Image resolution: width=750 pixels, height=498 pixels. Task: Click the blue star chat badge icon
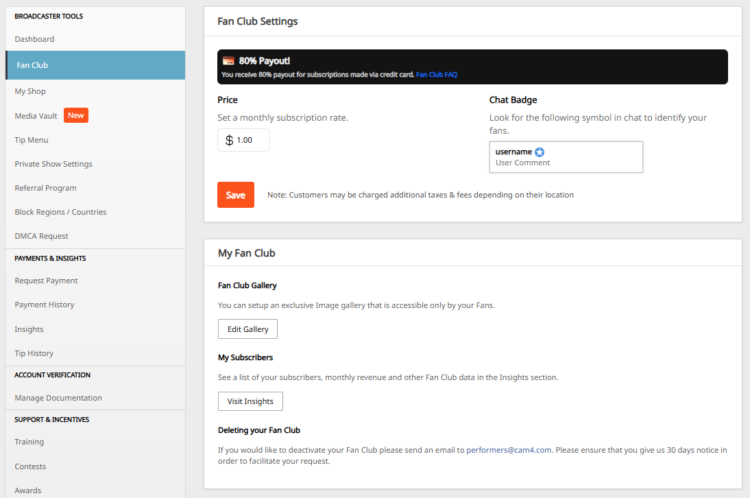tap(540, 152)
